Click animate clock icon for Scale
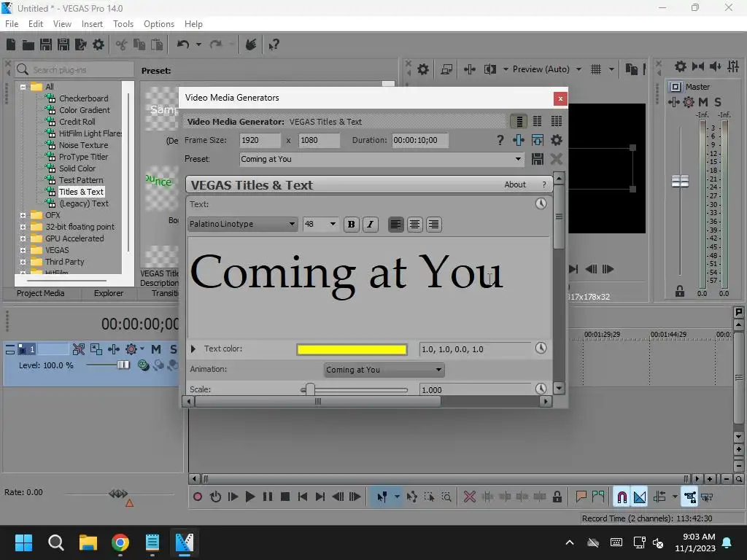The image size is (747, 560). (541, 389)
